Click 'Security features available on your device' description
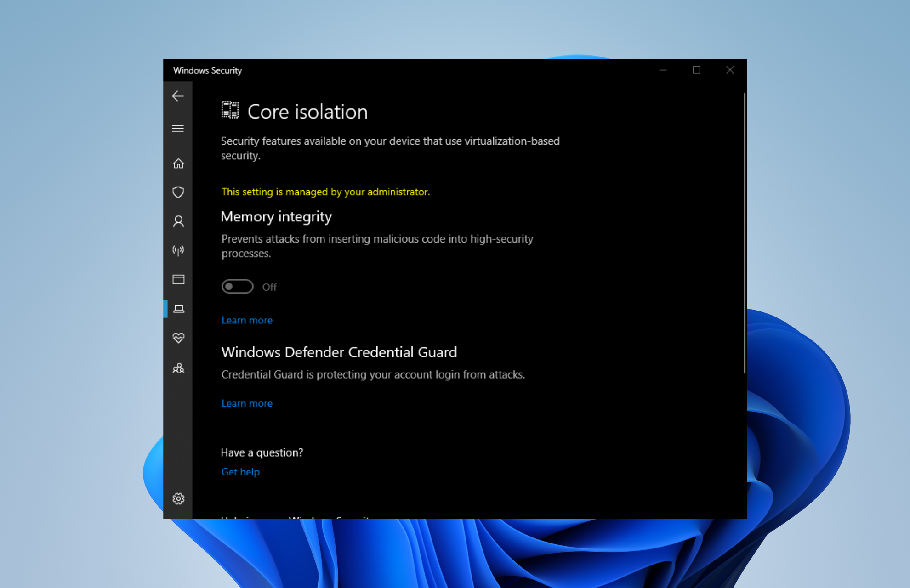This screenshot has width=910, height=588. pyautogui.click(x=390, y=148)
